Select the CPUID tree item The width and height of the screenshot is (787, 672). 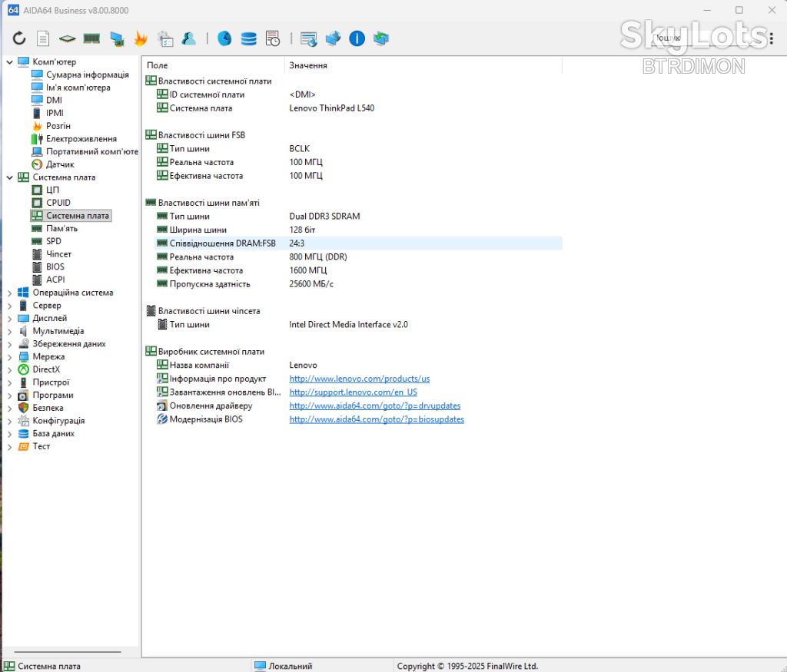(x=58, y=203)
